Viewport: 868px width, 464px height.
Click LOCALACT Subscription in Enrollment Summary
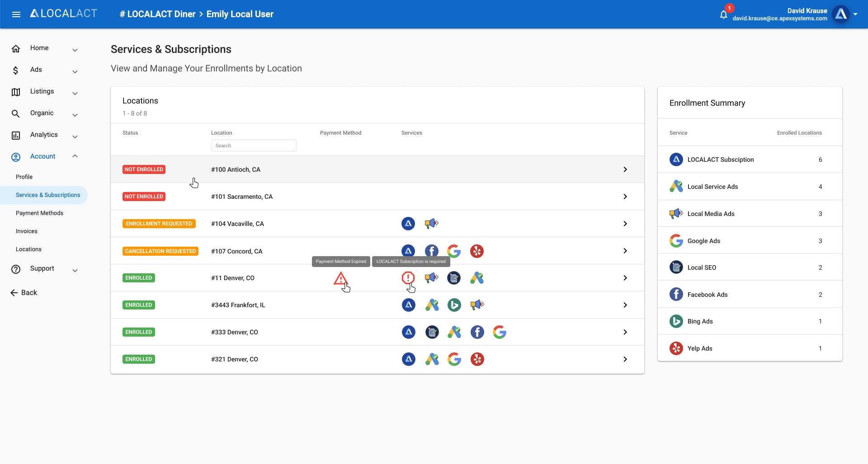pos(721,159)
